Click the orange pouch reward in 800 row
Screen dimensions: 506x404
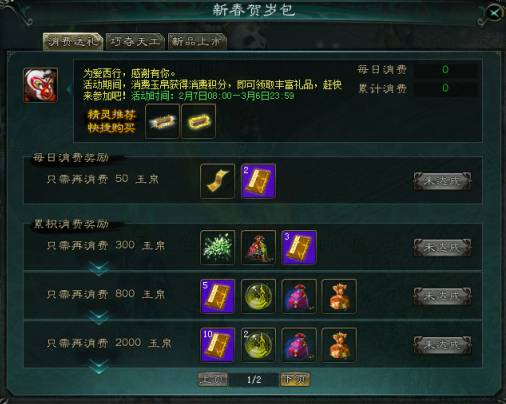coord(339,296)
